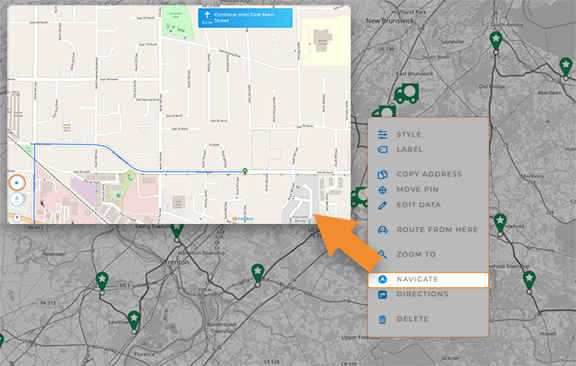This screenshot has width=576, height=366.
Task: Click the Edit Data pencil icon
Action: [x=382, y=205]
